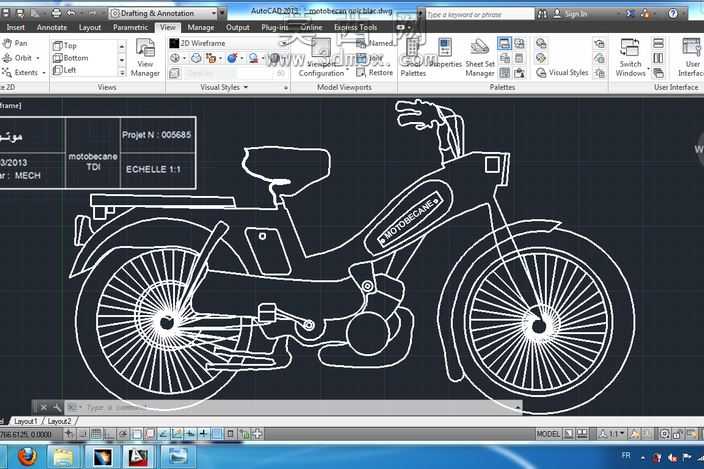
Task: Toggle Polar Tracking in status bar
Action: pos(123,434)
